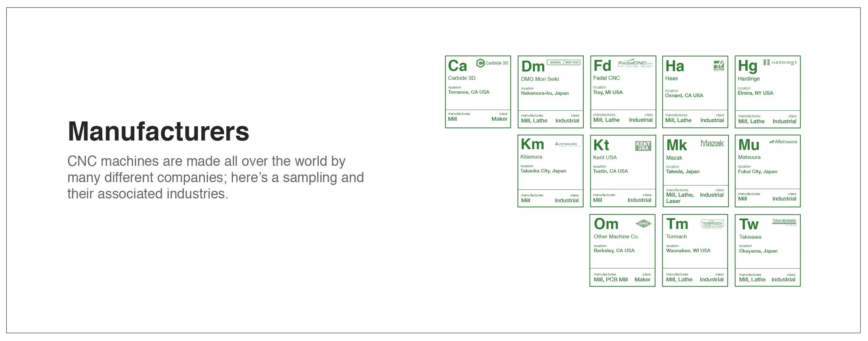Click Maker class on Other Machine Co. card

(642, 280)
